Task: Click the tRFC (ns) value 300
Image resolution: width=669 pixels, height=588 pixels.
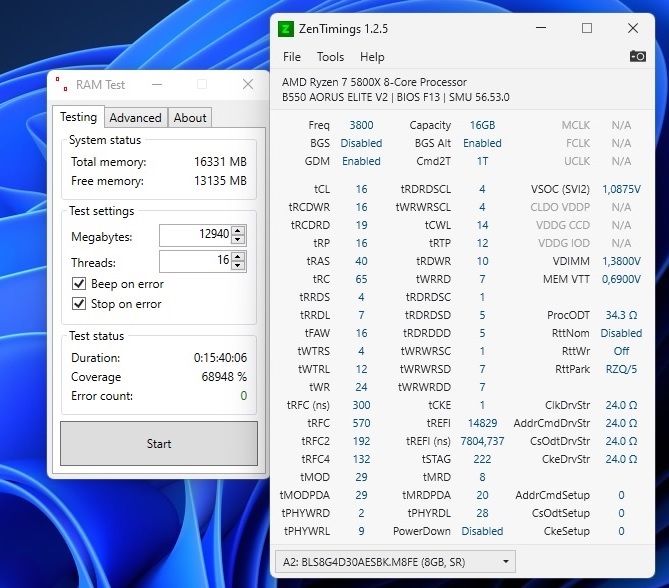Action: pos(361,405)
